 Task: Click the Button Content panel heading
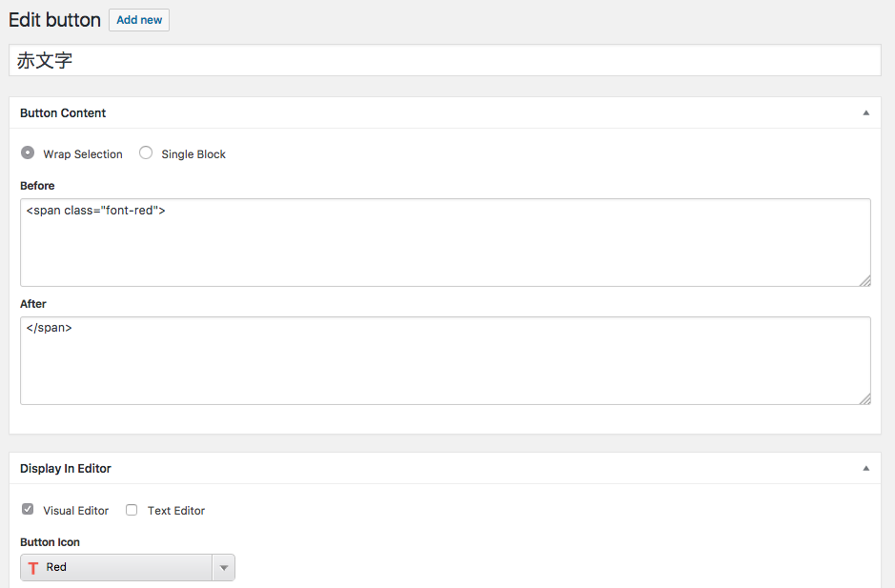click(x=63, y=113)
